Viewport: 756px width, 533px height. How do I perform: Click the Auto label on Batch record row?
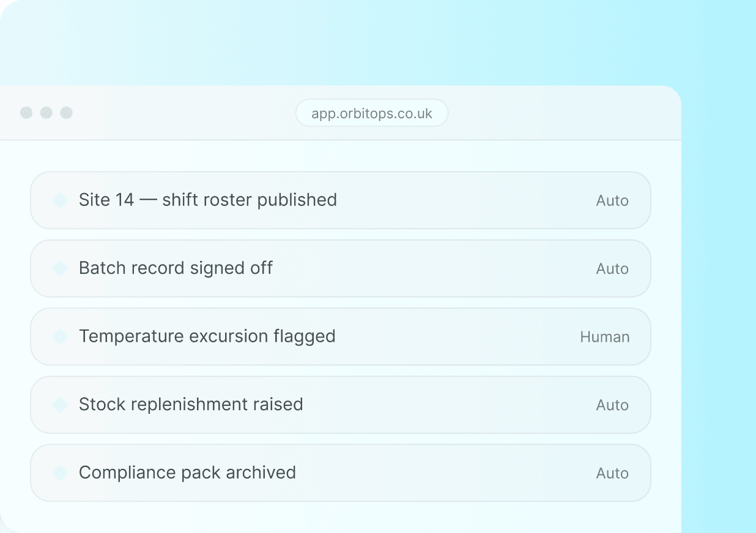point(612,269)
